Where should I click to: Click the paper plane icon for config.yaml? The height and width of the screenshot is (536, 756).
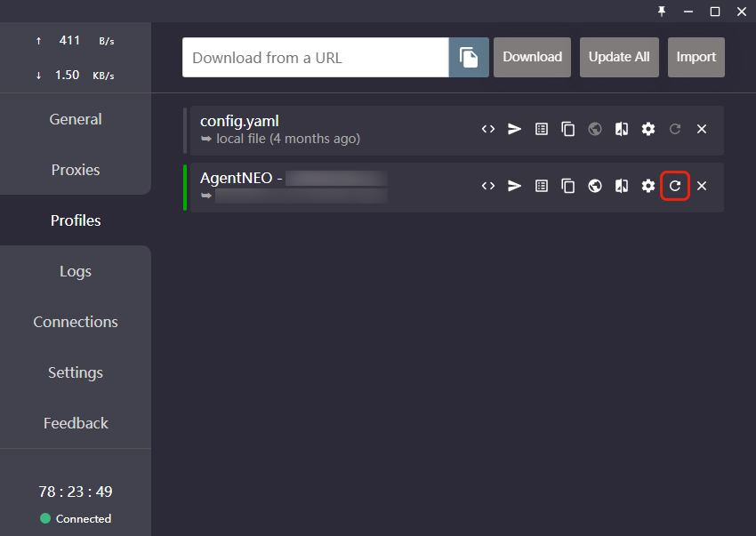click(x=515, y=129)
